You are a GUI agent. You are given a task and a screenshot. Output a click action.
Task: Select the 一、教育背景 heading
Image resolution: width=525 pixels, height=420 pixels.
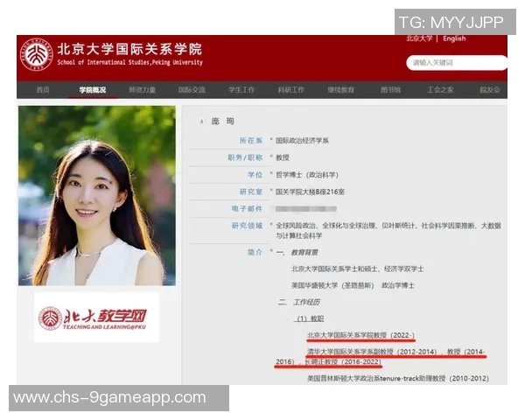297,252
